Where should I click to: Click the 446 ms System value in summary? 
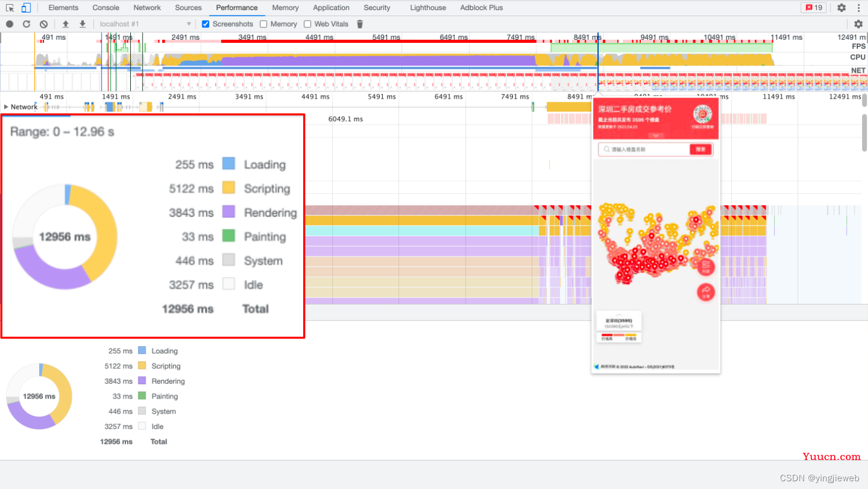point(120,412)
